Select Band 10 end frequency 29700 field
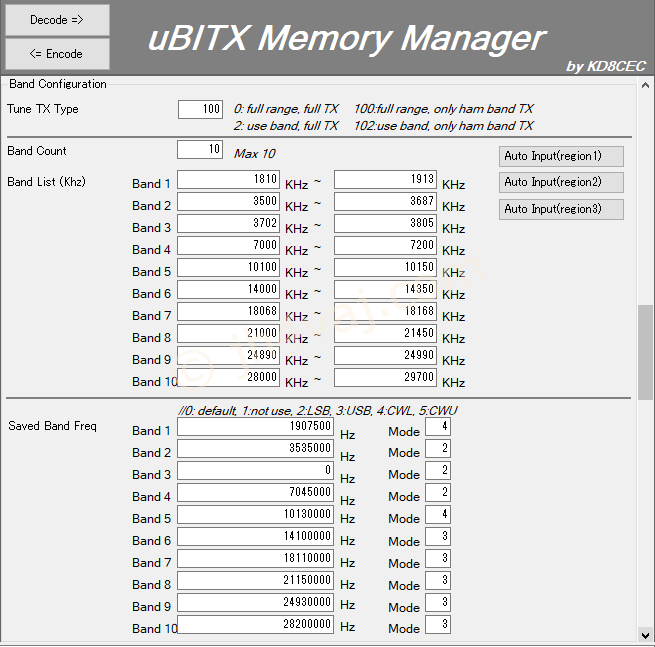This screenshot has width=655, height=647. pos(386,378)
